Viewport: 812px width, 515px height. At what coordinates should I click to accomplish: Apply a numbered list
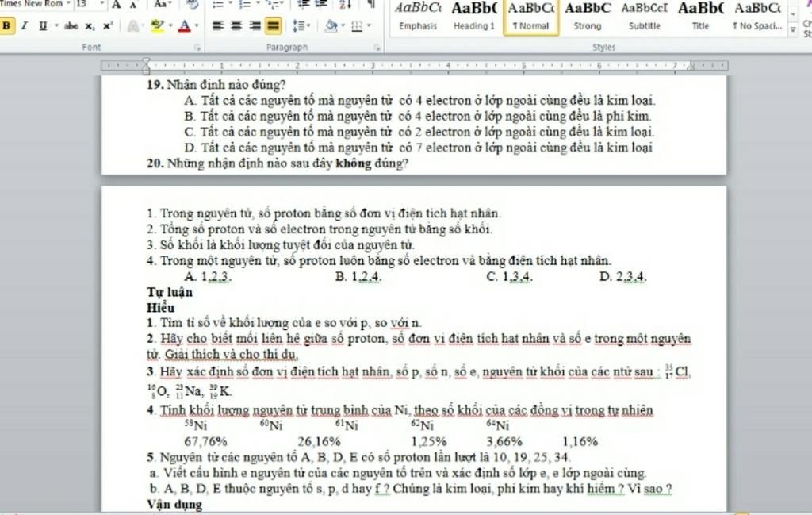click(x=244, y=5)
